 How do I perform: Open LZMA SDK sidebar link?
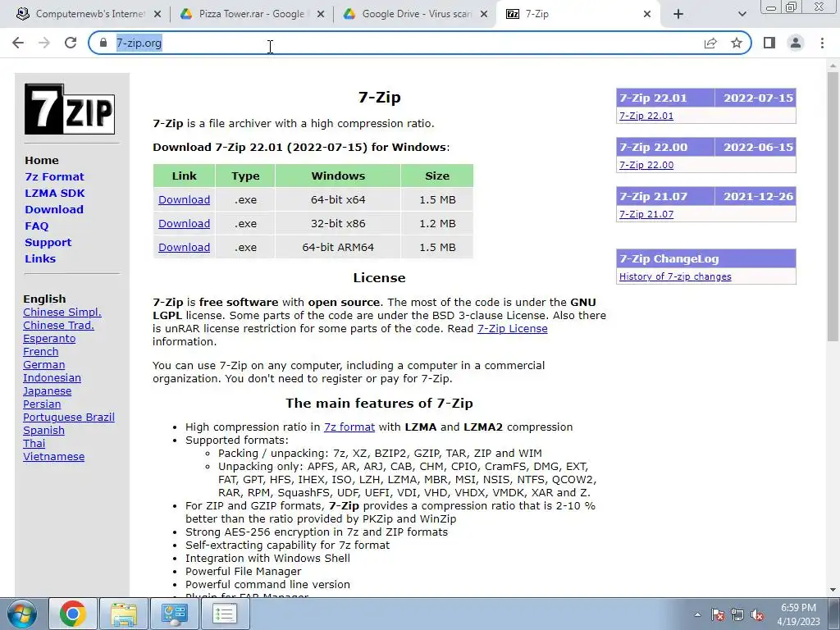tap(55, 193)
